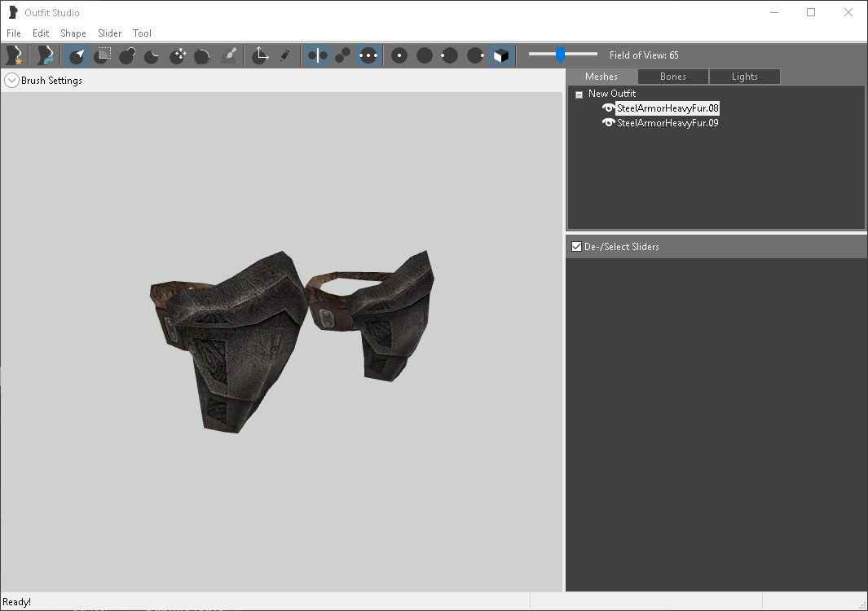
Task: Toggle Connected Edit icon with two circles
Action: (342, 55)
